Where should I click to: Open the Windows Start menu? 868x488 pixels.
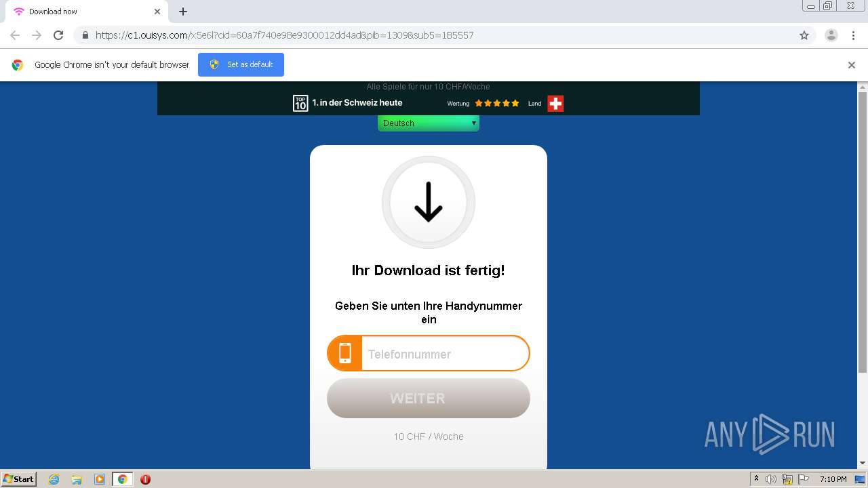pyautogui.click(x=19, y=479)
